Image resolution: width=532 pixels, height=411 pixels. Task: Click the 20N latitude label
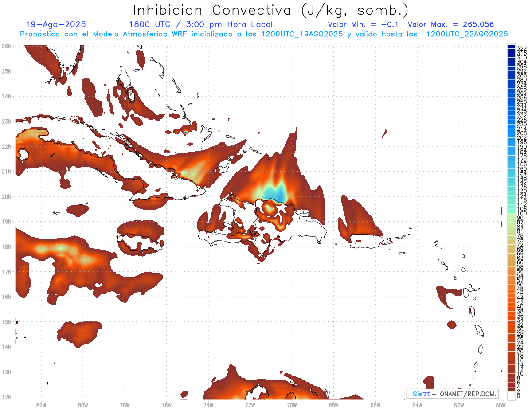coord(6,196)
